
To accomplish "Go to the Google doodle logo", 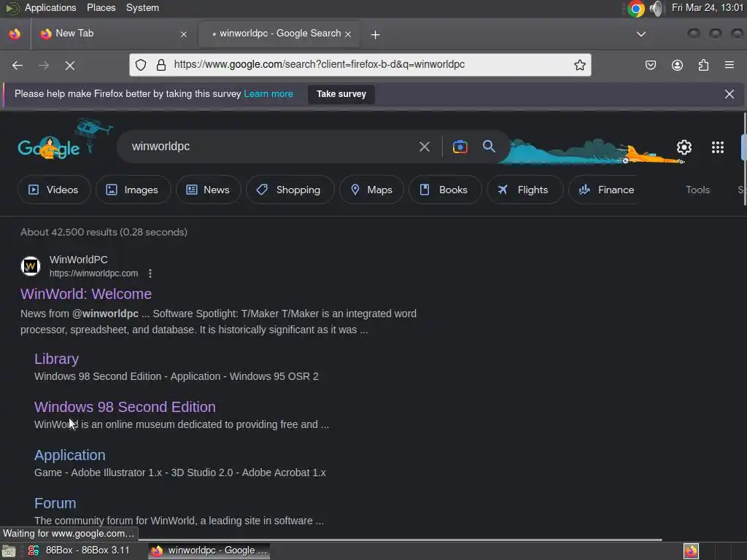I will (49, 149).
